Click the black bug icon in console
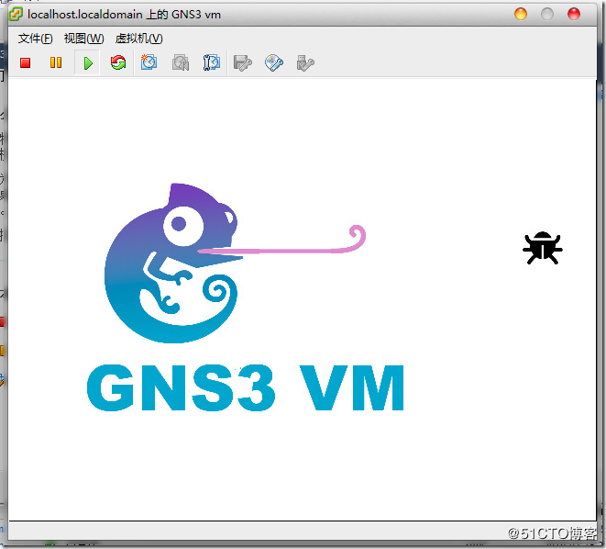Screen dimensions: 606x549 coord(542,248)
